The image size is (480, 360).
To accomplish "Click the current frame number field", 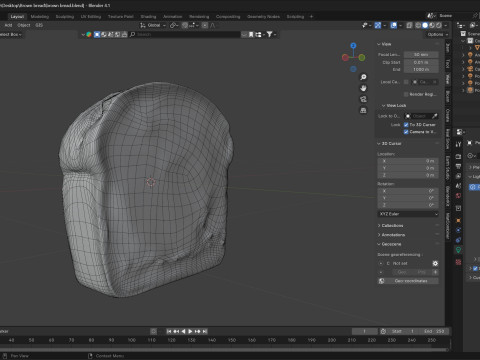I will click(365, 331).
